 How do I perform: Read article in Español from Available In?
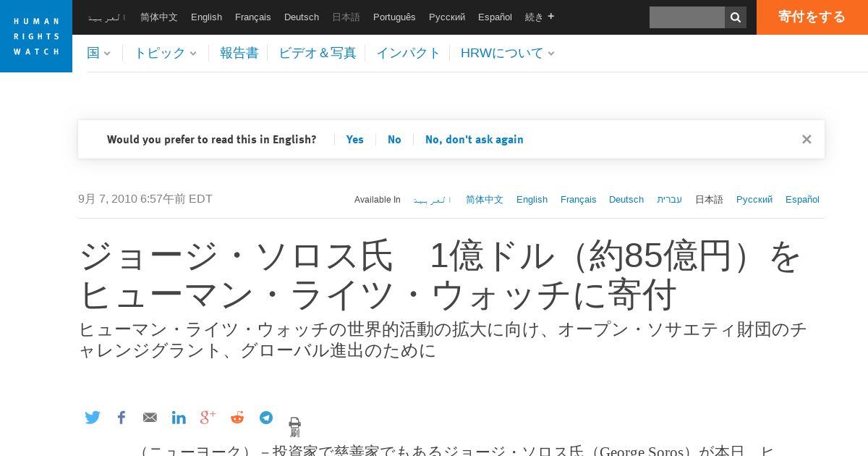coord(803,200)
